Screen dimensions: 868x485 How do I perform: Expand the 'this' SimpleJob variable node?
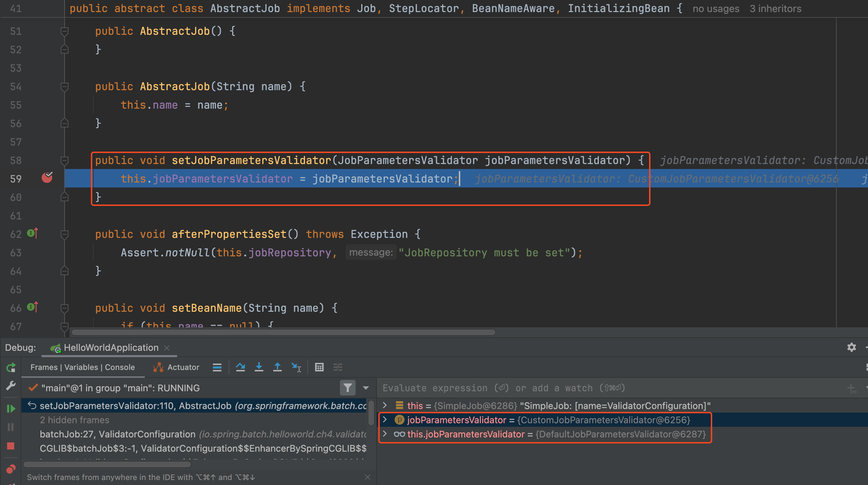tap(385, 405)
